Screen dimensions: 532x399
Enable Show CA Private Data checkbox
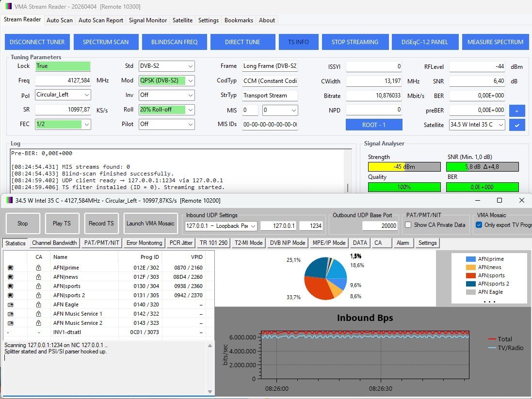(x=408, y=225)
